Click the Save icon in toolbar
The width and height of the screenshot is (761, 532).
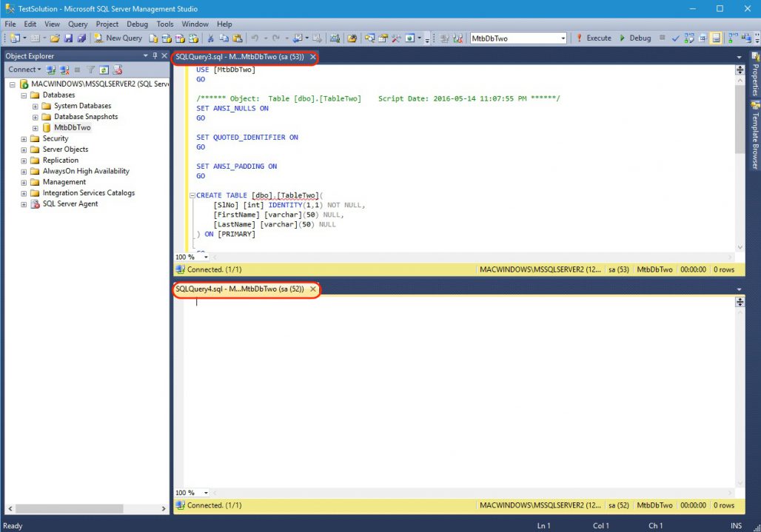(x=68, y=38)
